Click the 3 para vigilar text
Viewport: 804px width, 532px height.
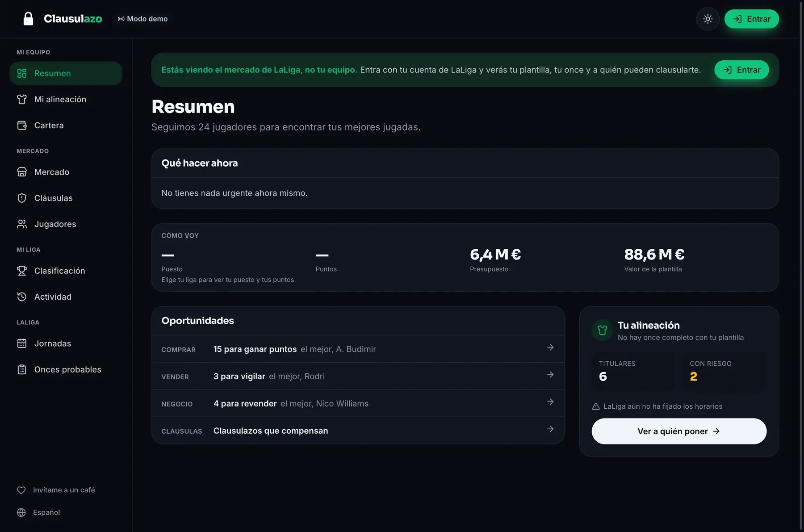tap(239, 376)
